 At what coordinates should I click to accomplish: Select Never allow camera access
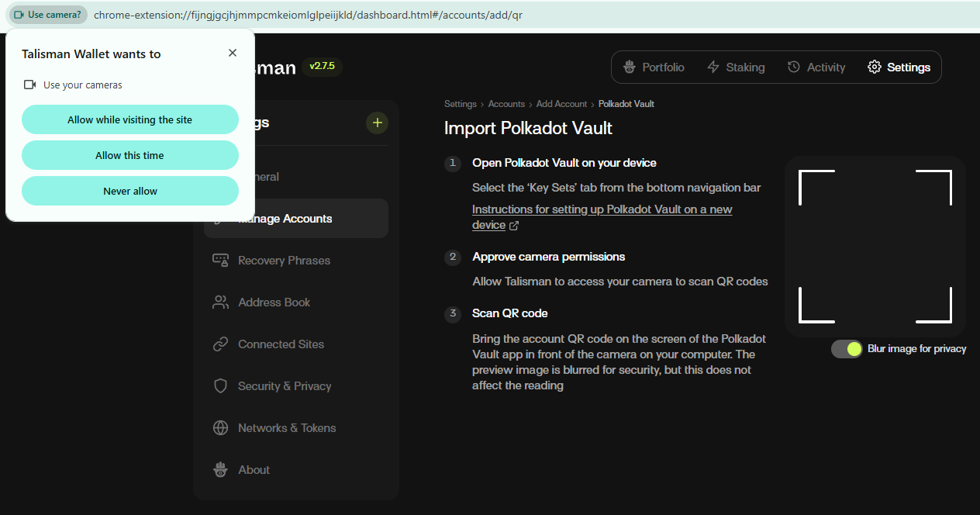pyautogui.click(x=130, y=191)
